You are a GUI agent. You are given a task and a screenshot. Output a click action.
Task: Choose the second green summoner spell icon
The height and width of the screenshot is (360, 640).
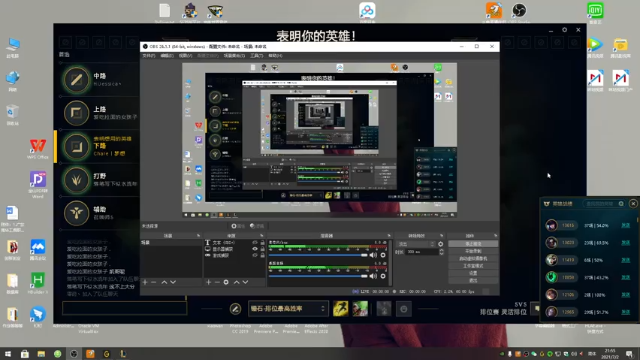360,309
